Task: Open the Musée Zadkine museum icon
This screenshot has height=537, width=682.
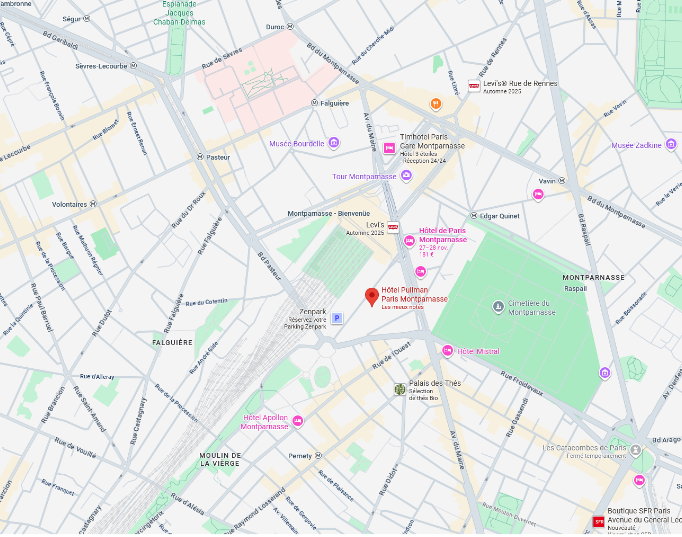Action: pyautogui.click(x=671, y=145)
